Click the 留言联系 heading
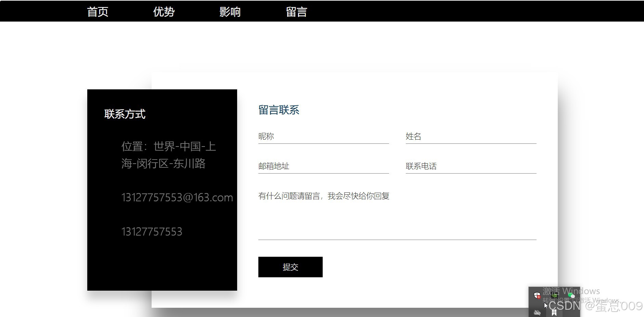The width and height of the screenshot is (644, 317). (279, 110)
